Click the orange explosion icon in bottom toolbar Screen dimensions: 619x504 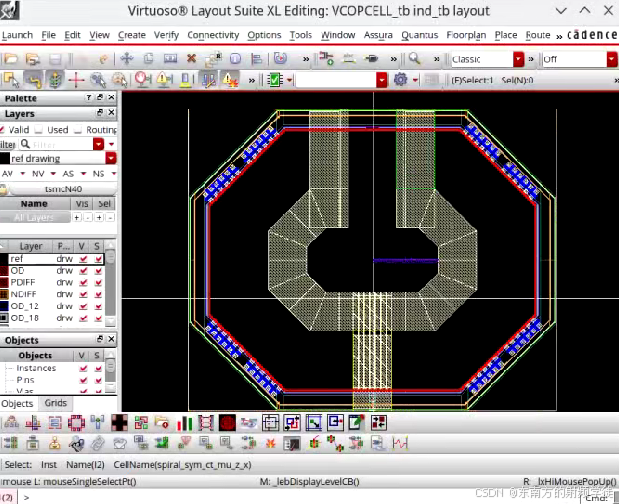[270, 444]
